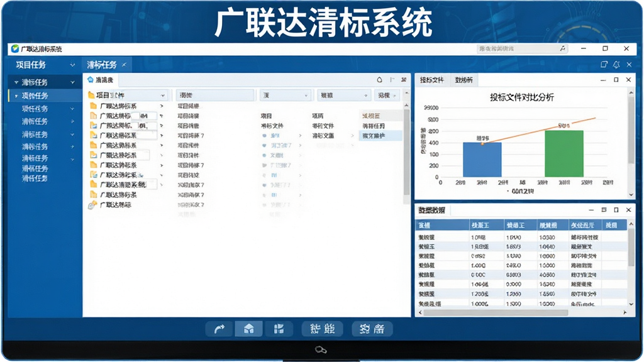Click the x icon beside the header bell icon
This screenshot has height=362, width=644.
pos(629,65)
